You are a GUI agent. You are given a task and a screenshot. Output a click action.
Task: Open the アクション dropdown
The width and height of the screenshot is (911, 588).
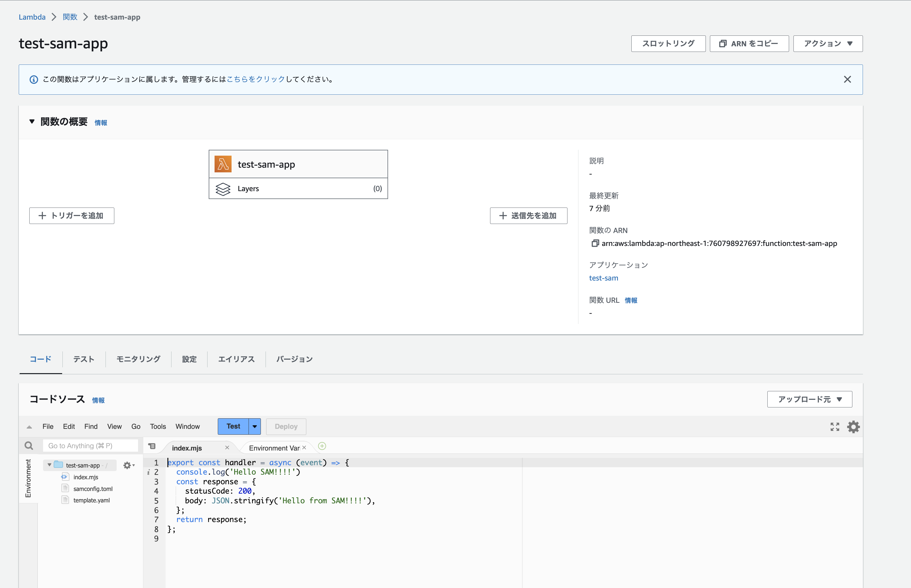828,43
